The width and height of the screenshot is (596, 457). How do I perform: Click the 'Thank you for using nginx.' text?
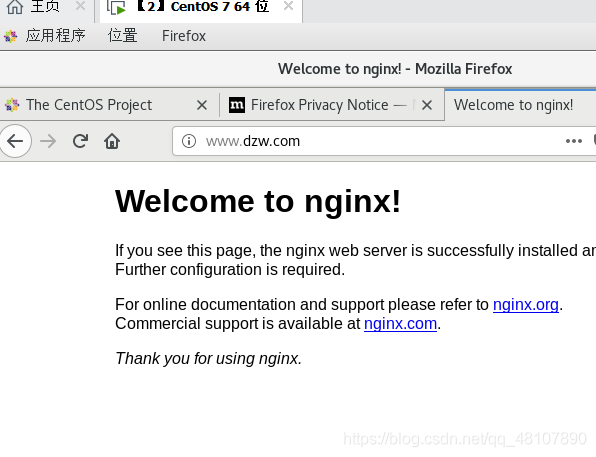tap(208, 359)
